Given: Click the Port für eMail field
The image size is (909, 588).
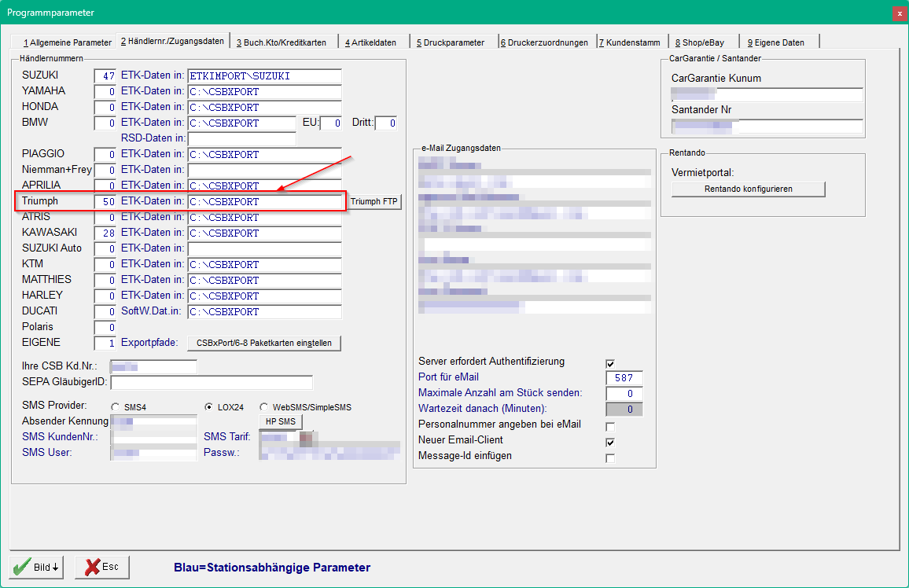Looking at the screenshot, I should [x=624, y=377].
